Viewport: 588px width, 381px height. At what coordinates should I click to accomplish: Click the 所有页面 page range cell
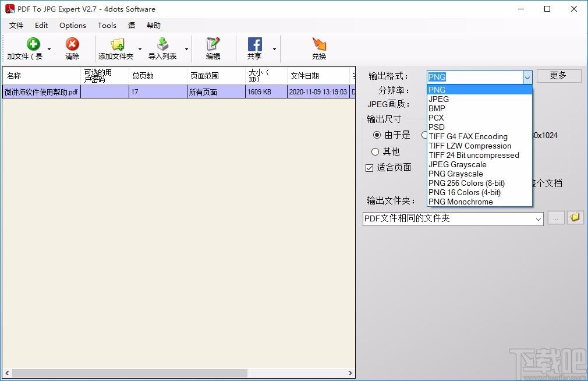point(216,92)
